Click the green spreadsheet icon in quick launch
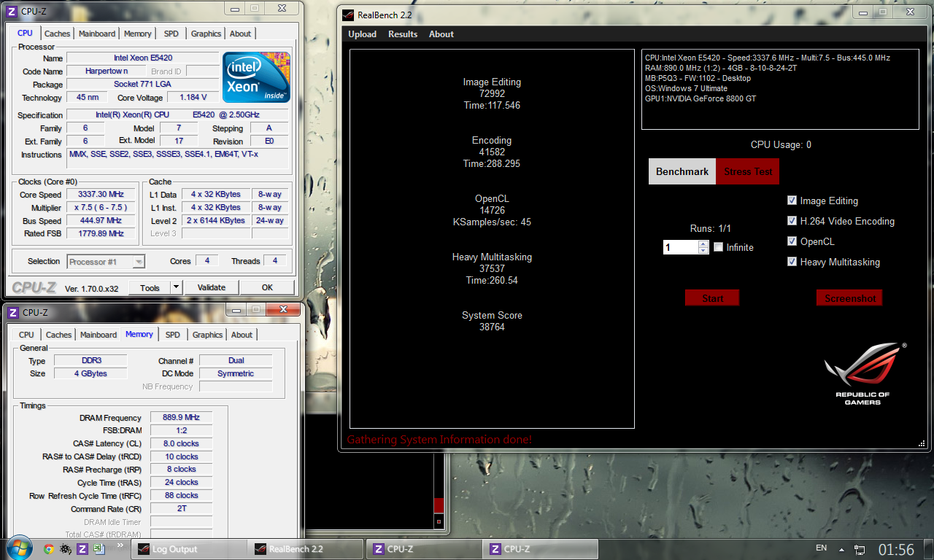 click(x=98, y=549)
